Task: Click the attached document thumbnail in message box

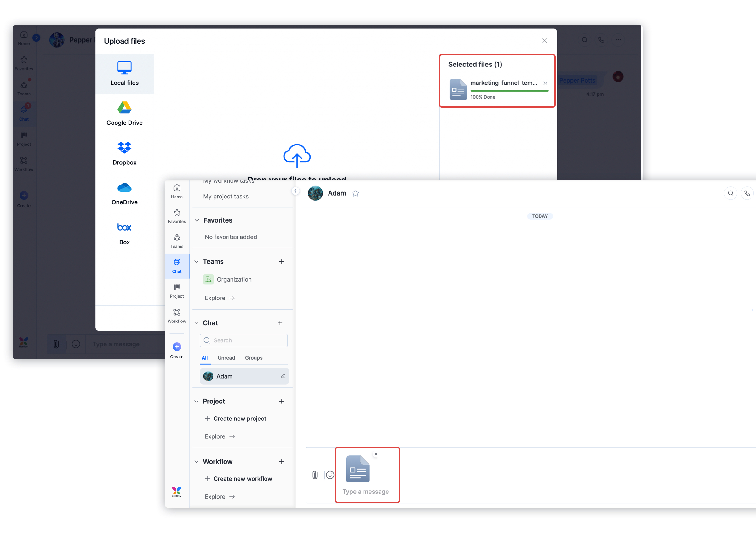Action: tap(358, 468)
